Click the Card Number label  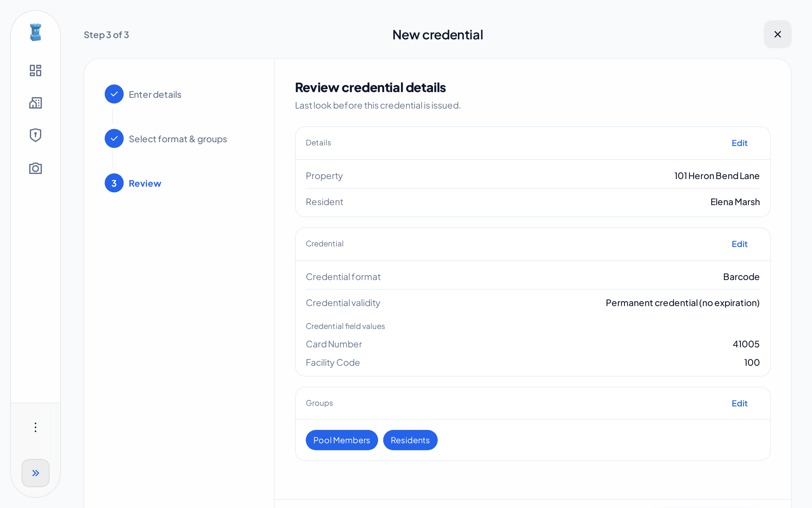point(334,344)
